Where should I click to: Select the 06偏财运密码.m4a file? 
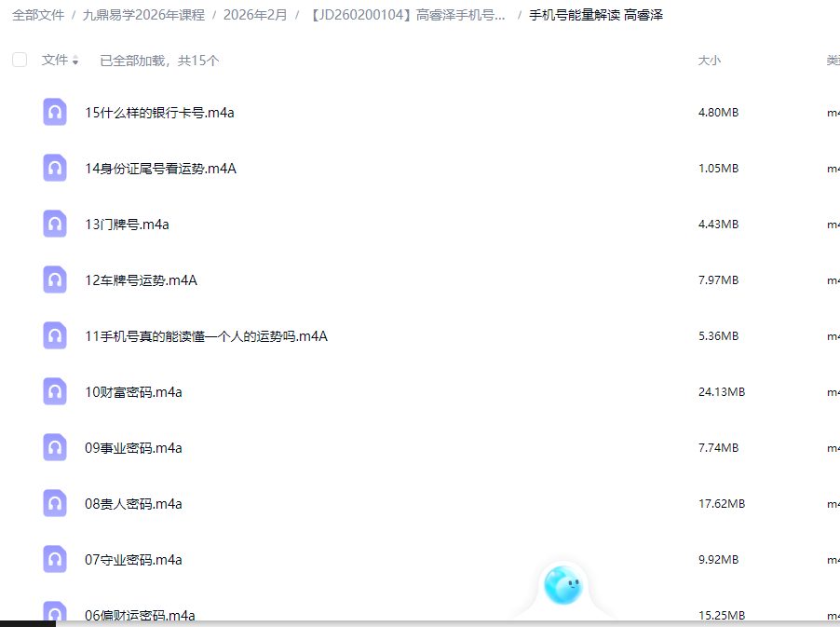[x=140, y=615]
